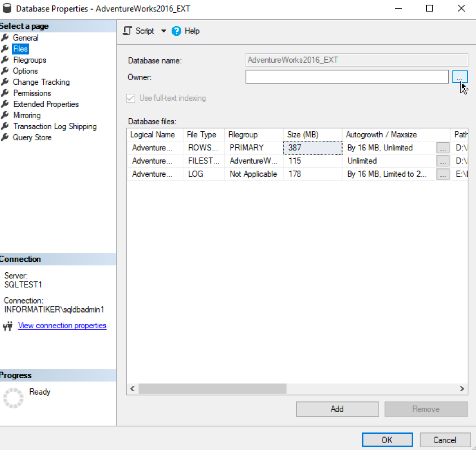The height and width of the screenshot is (450, 476).
Task: Expand the Script dropdown arrow
Action: point(164,31)
